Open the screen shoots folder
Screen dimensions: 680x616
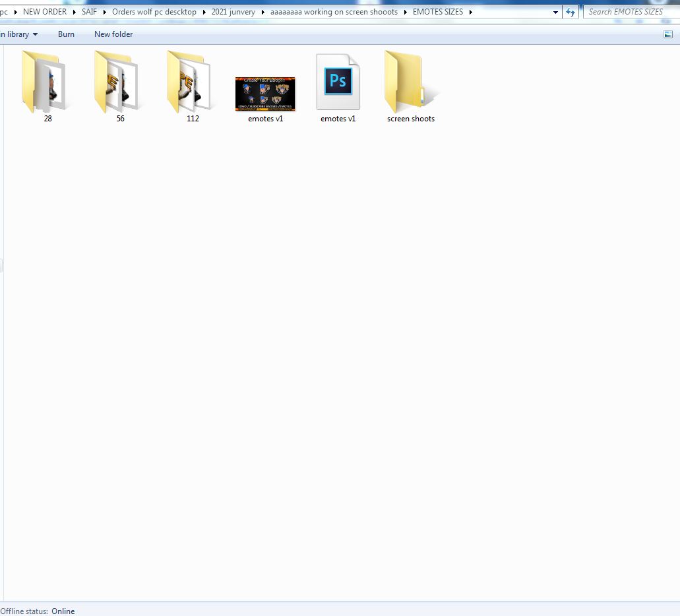pos(410,81)
